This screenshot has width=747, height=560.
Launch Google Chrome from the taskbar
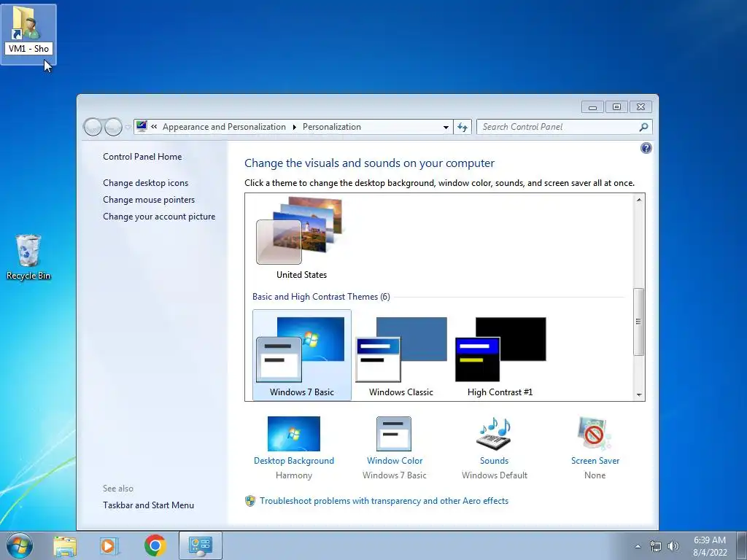[155, 545]
